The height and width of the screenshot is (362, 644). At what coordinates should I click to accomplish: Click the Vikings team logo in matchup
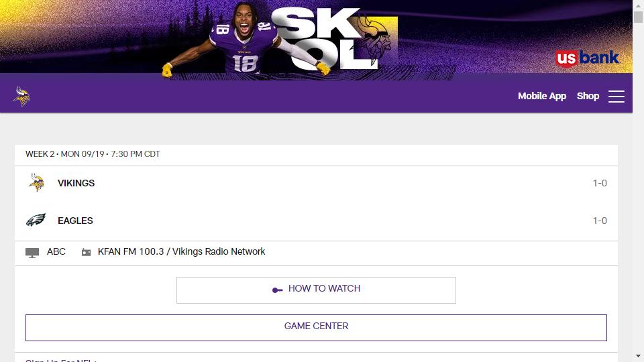click(x=36, y=182)
